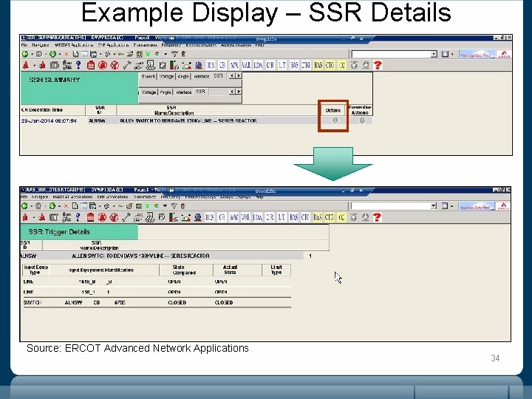Image resolution: width=532 pixels, height=399 pixels.
Task: Switch to the Angle tab in upper tab row
Action: [183, 76]
